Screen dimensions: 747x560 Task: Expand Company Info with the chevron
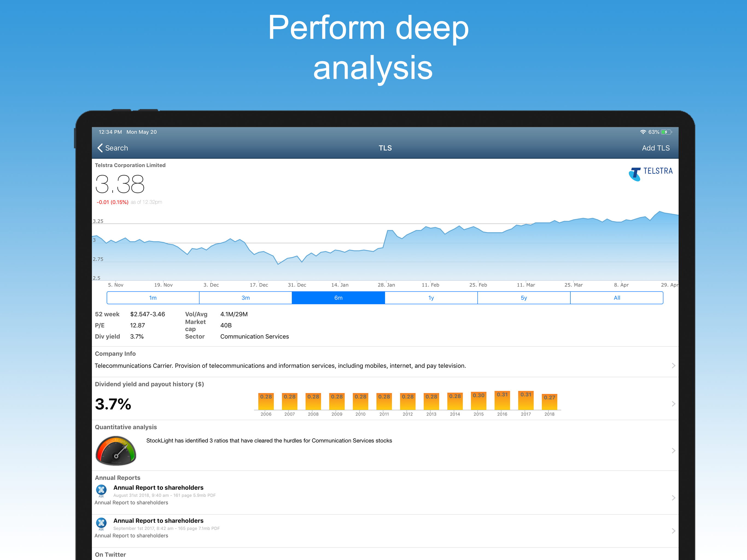673,366
